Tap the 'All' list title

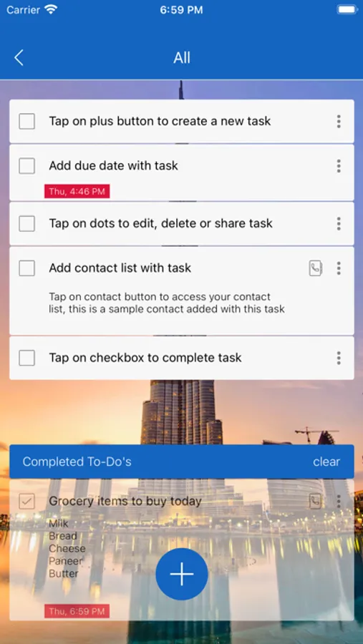coord(182,58)
